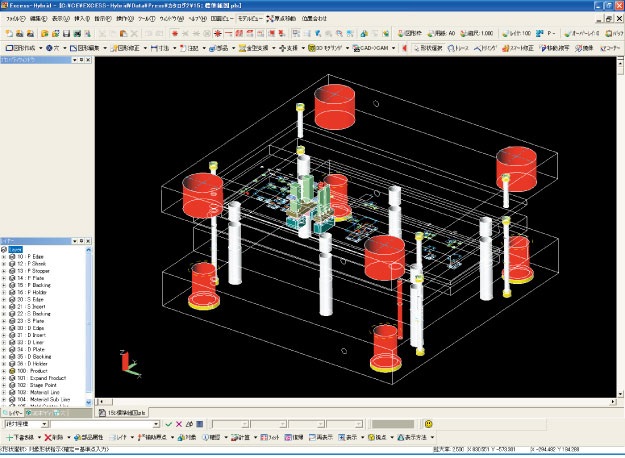Open the 挿入 (Insert) menu
Viewport: 625px width, 458px height.
coord(80,19)
